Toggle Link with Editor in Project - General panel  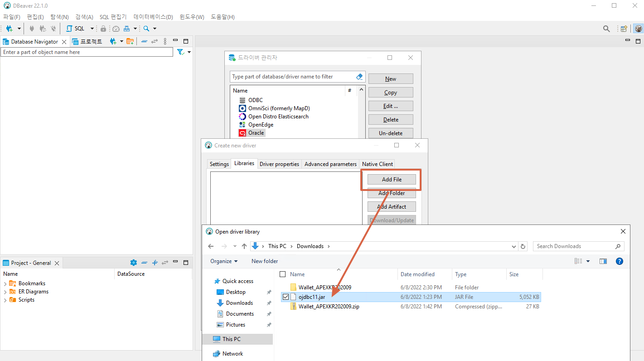165,263
